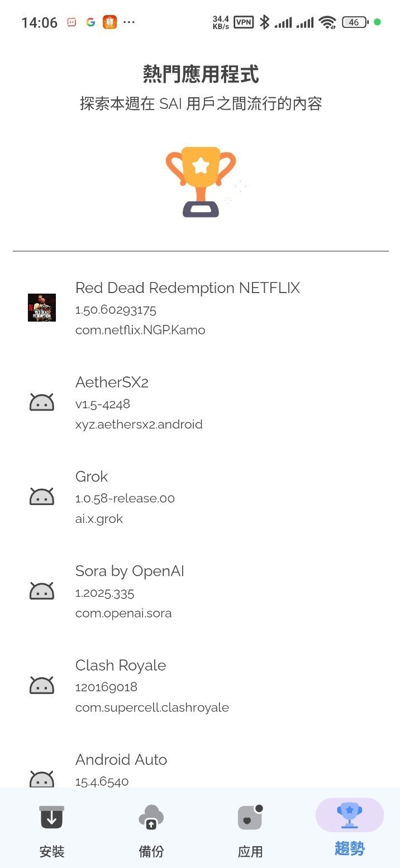Tap the battery indicator in status bar
400x868 pixels.
355,22
